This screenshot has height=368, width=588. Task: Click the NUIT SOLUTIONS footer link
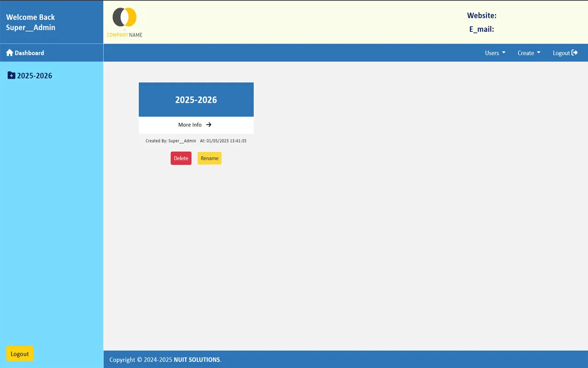[197, 360]
